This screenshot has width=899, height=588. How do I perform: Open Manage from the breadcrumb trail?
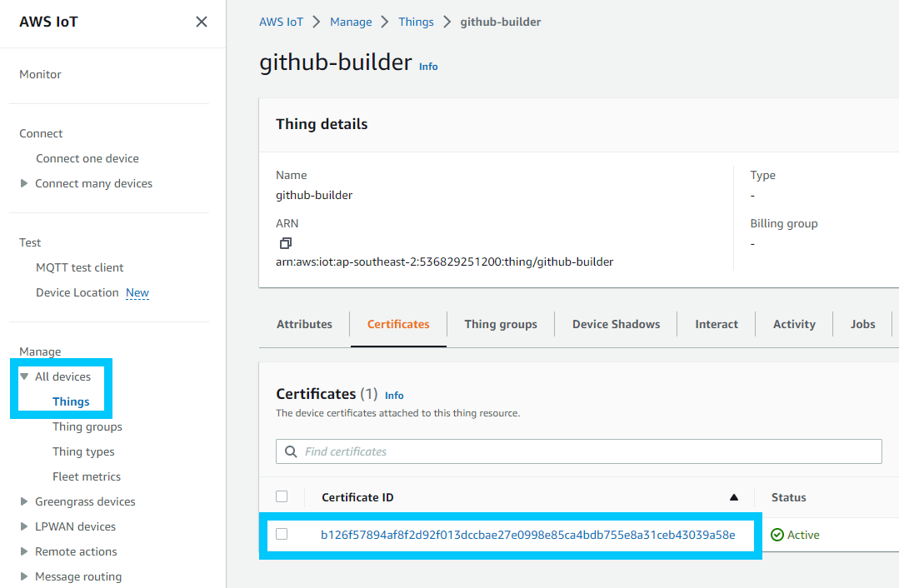(x=351, y=22)
